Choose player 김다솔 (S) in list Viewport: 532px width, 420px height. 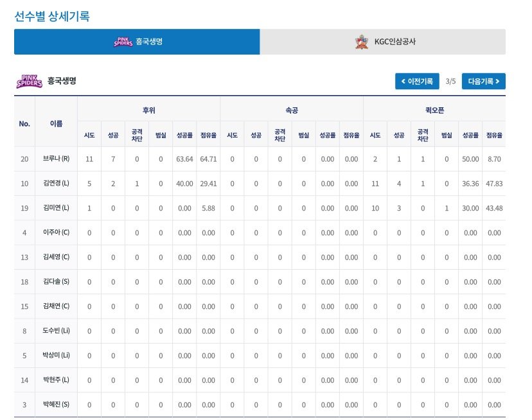(56, 282)
